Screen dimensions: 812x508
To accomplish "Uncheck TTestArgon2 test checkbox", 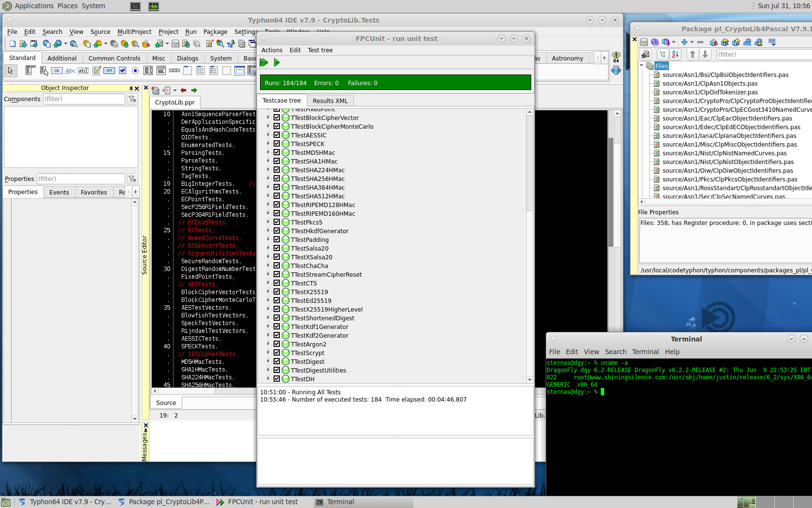I will click(277, 344).
